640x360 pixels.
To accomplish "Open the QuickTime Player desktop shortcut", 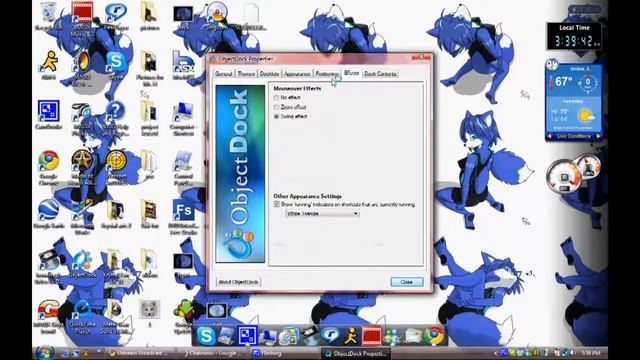I will [x=82, y=316].
